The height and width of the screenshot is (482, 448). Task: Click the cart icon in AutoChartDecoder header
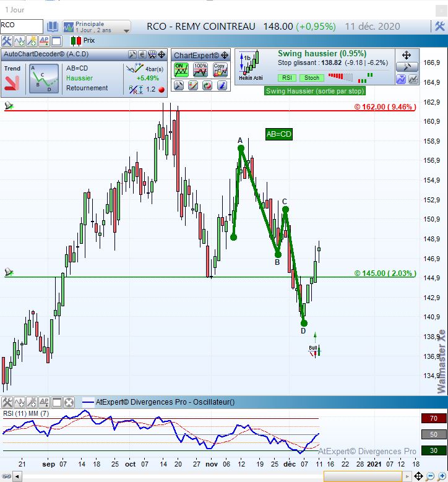pyautogui.click(x=152, y=54)
